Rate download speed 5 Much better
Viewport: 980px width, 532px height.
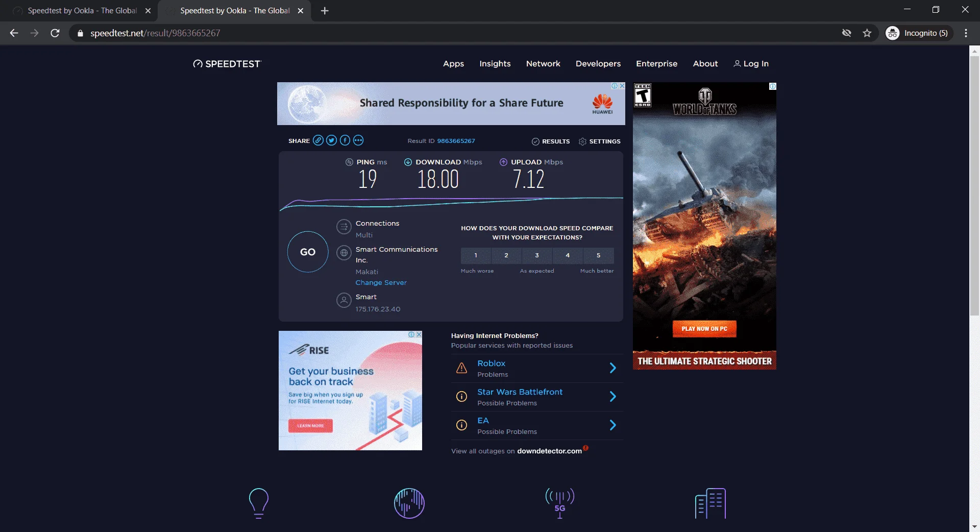pyautogui.click(x=599, y=255)
